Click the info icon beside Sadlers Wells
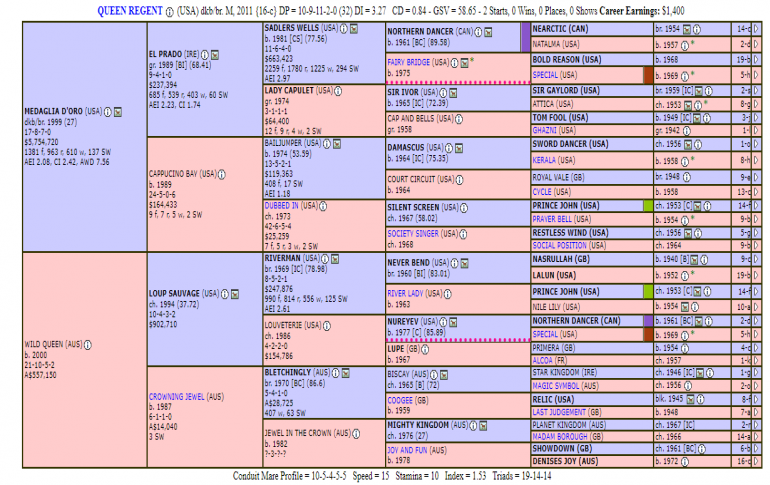The image size is (770, 485). (343, 28)
